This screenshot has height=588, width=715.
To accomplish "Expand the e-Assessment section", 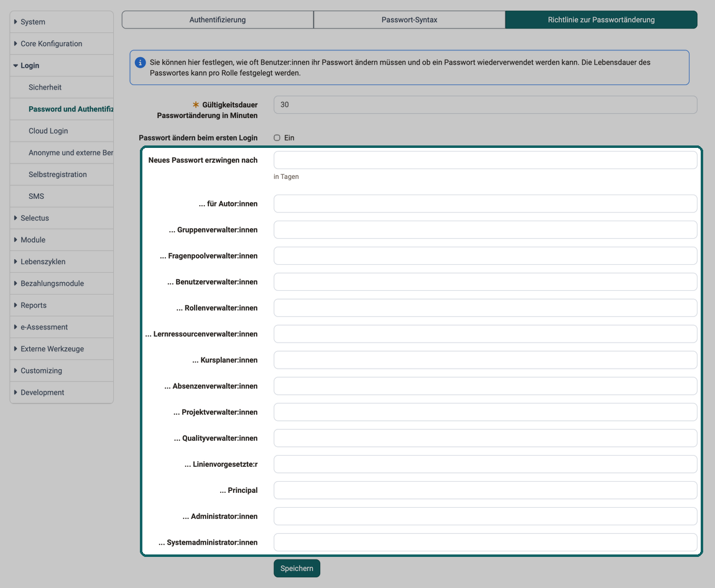I will click(62, 328).
